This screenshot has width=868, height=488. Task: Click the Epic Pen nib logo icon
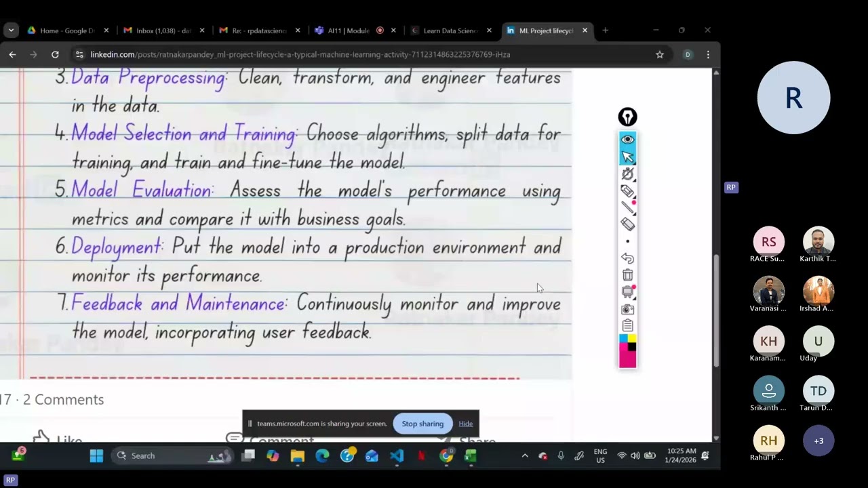627,117
